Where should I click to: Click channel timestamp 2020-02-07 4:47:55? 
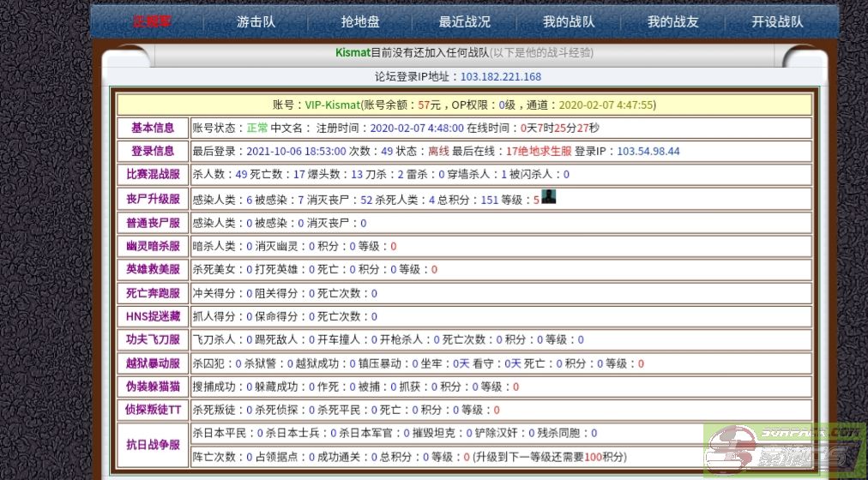[606, 105]
